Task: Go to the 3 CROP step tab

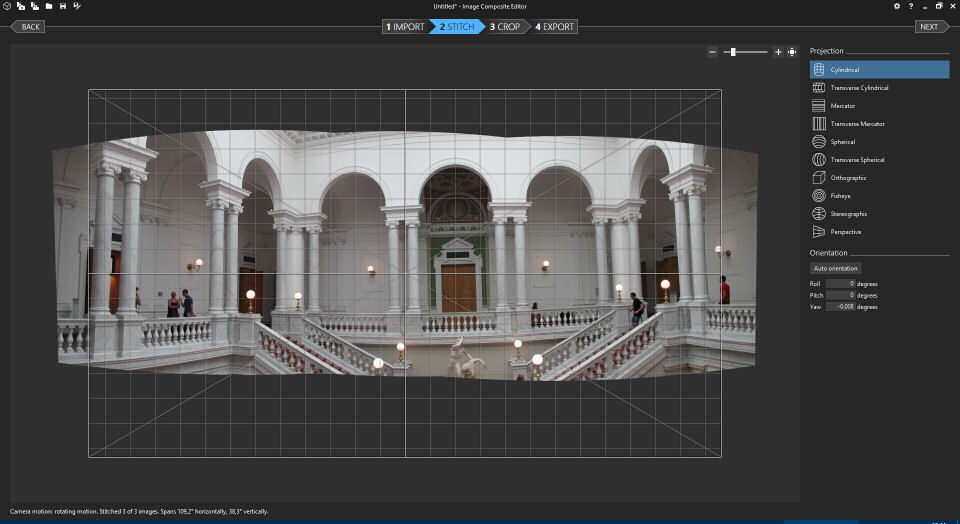Action: (505, 27)
